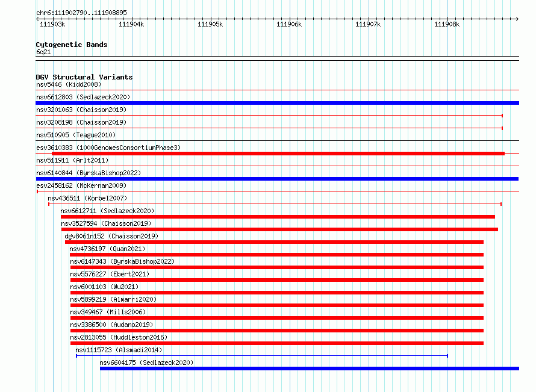
Task: Open variant nsv510905 (Teague2010)
Action: (x=76, y=135)
